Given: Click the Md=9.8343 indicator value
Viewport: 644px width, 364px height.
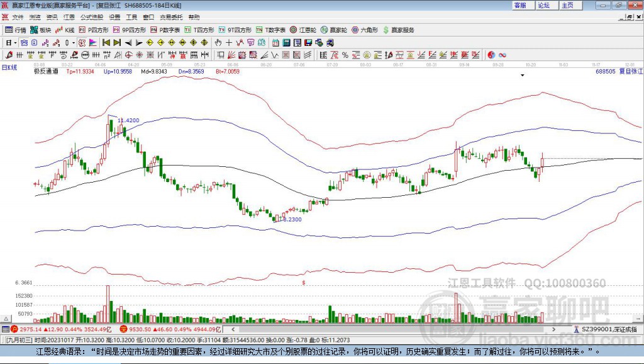Looking at the screenshot, I should [x=154, y=71].
